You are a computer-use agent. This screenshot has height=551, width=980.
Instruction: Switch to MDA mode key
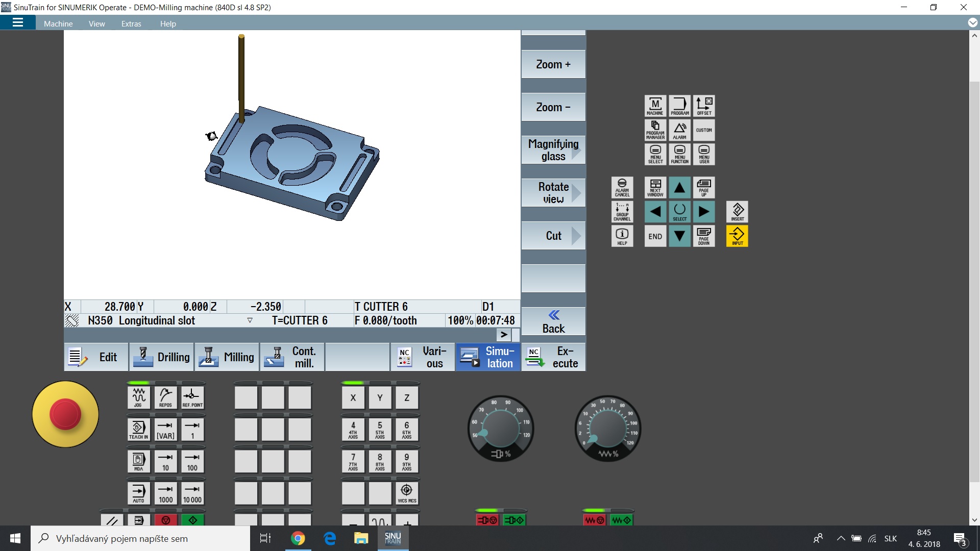pyautogui.click(x=138, y=461)
